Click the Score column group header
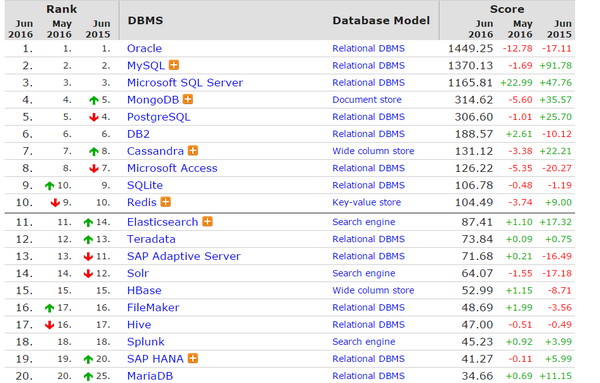Image resolution: width=600 pixels, height=383 pixels. 507,9
